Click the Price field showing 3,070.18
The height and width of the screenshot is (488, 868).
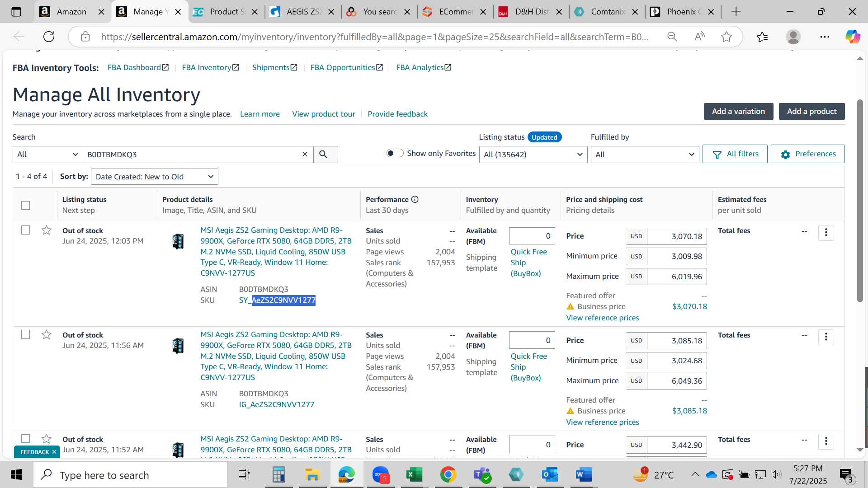677,236
